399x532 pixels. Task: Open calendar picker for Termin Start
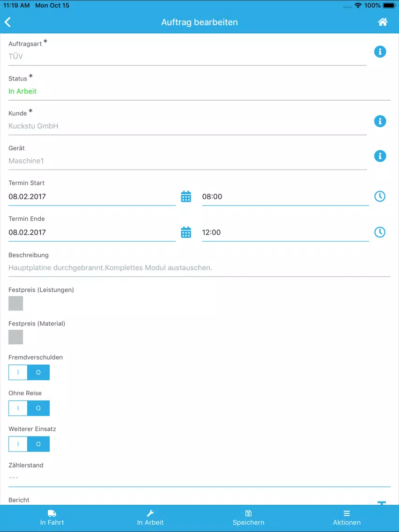pyautogui.click(x=186, y=196)
